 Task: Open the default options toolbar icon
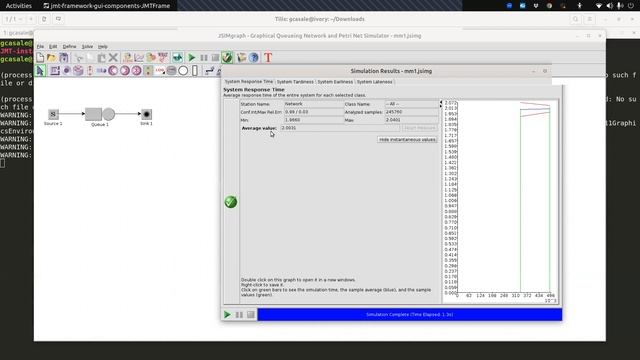242,58
